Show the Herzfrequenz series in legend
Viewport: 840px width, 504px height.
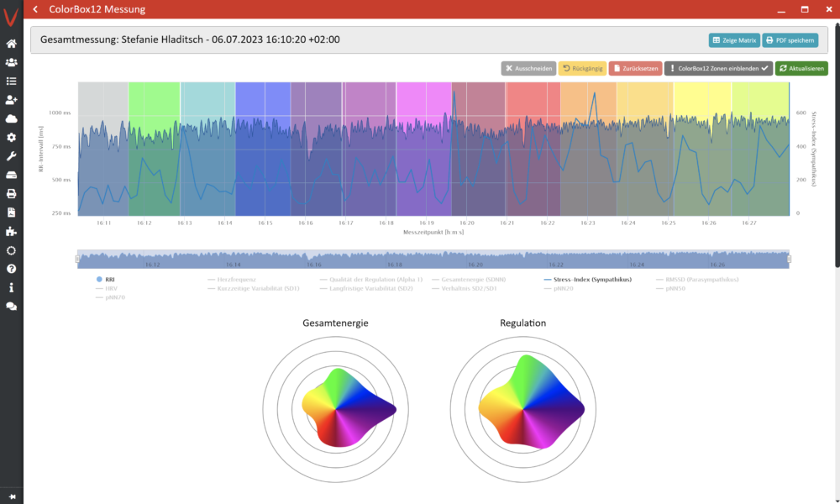tap(232, 280)
